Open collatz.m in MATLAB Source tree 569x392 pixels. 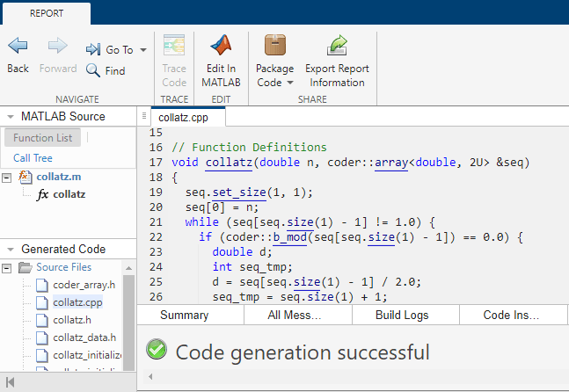point(58,177)
